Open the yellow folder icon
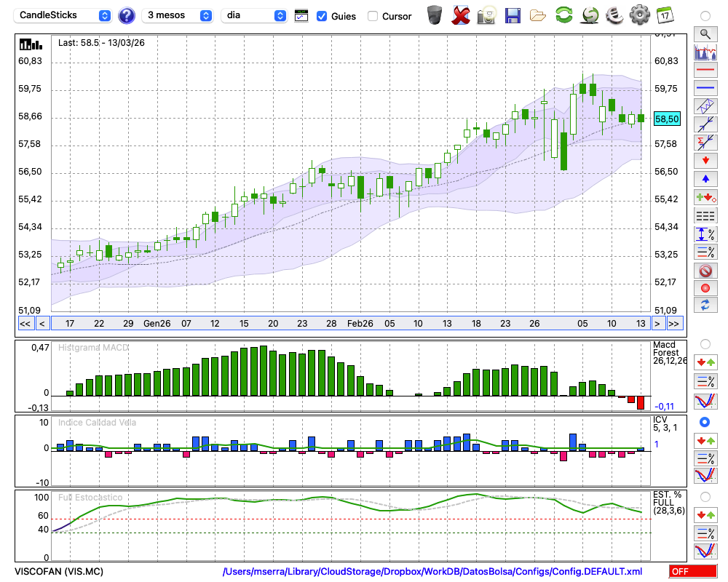This screenshot has width=728, height=582. (538, 15)
